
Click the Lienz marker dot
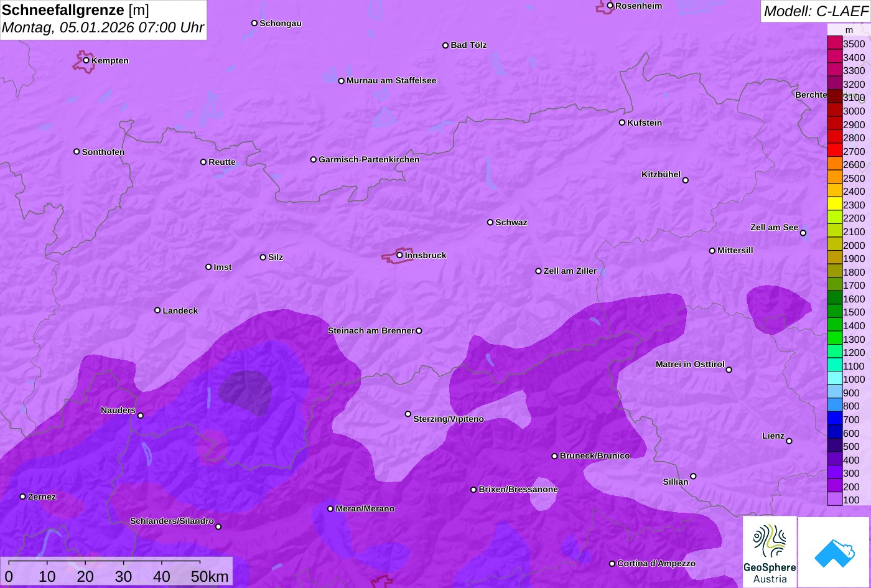click(x=789, y=441)
